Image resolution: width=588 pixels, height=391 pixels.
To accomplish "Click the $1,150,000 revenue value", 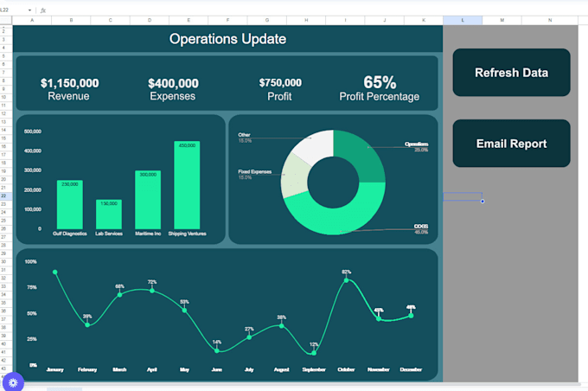I will coord(70,83).
